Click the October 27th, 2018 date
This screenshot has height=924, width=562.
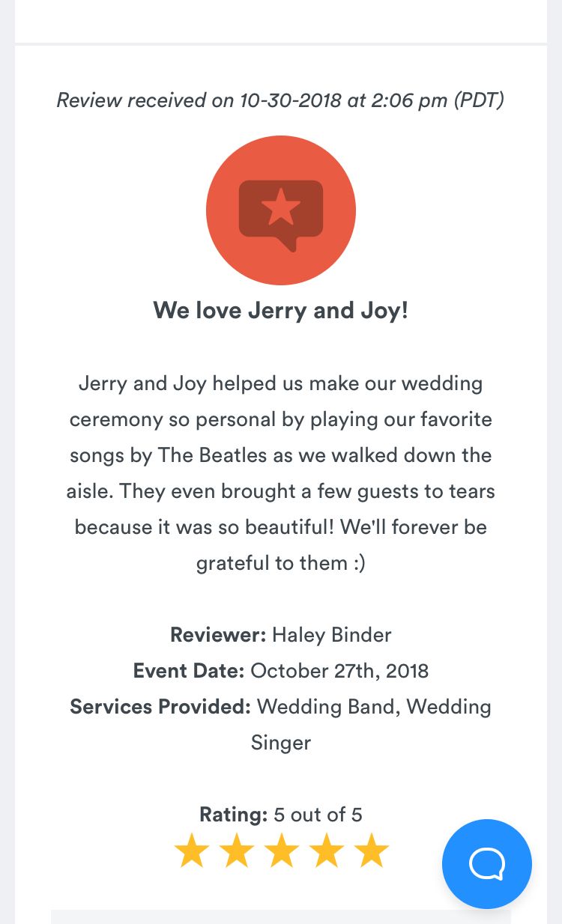tap(339, 670)
